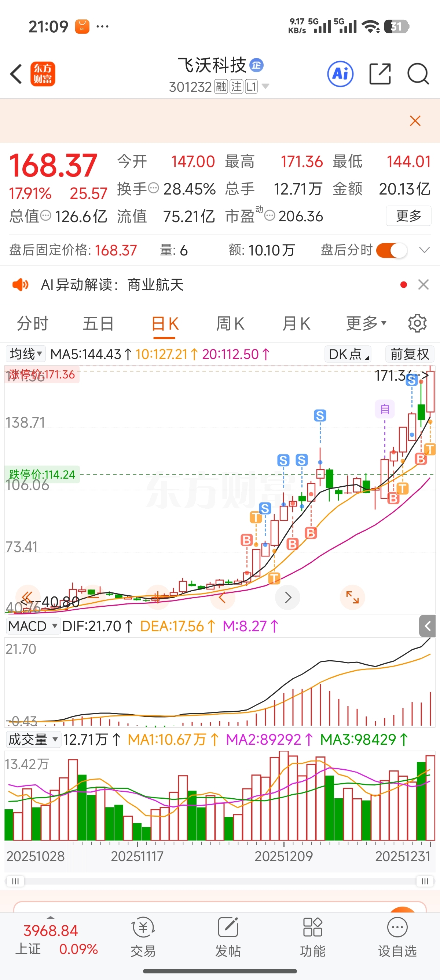The height and width of the screenshot is (980, 440).
Task: Tap the 注 registration badge
Action: [x=236, y=86]
